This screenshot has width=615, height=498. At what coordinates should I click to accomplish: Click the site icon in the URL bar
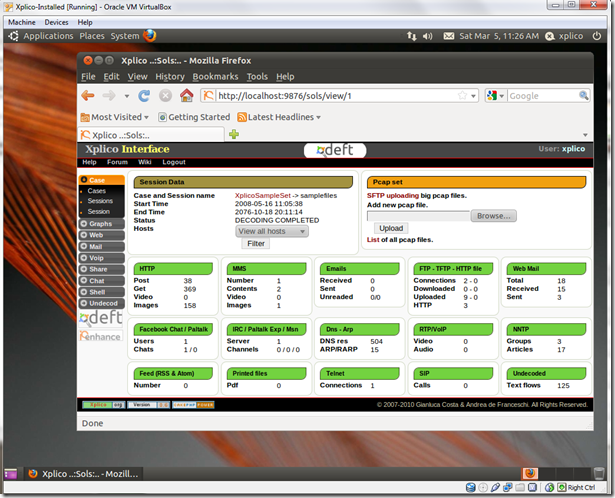tap(209, 95)
